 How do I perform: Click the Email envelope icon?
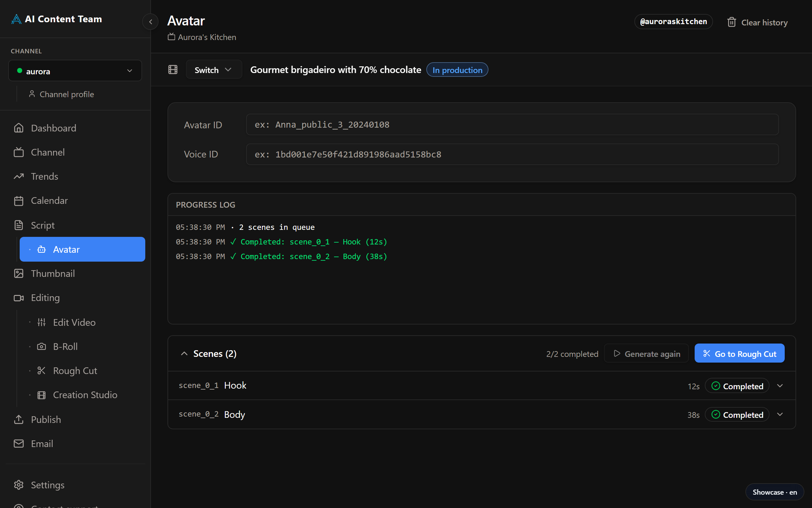[19, 444]
